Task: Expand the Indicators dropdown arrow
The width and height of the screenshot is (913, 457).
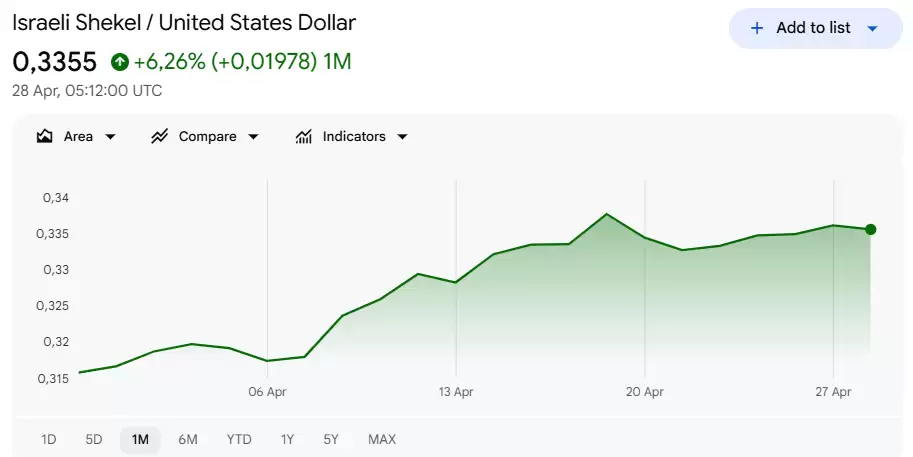Action: coord(402,137)
